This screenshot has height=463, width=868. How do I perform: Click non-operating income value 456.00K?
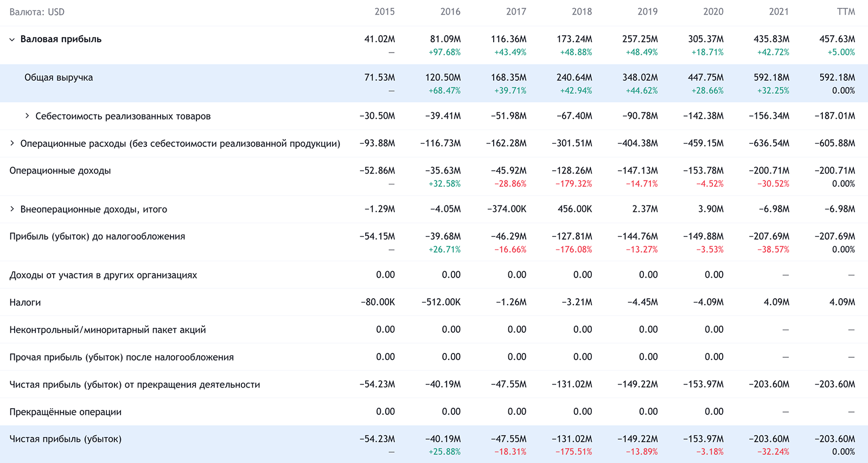575,209
